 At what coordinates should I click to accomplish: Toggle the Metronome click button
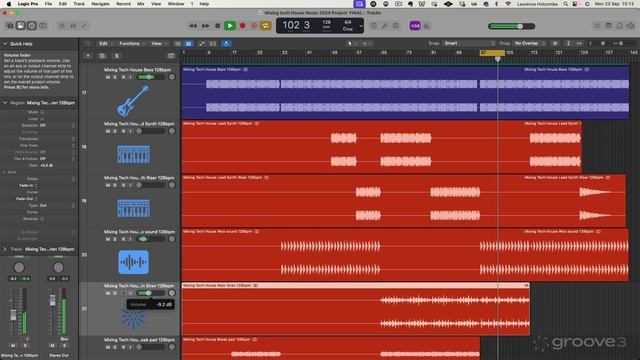(426, 26)
